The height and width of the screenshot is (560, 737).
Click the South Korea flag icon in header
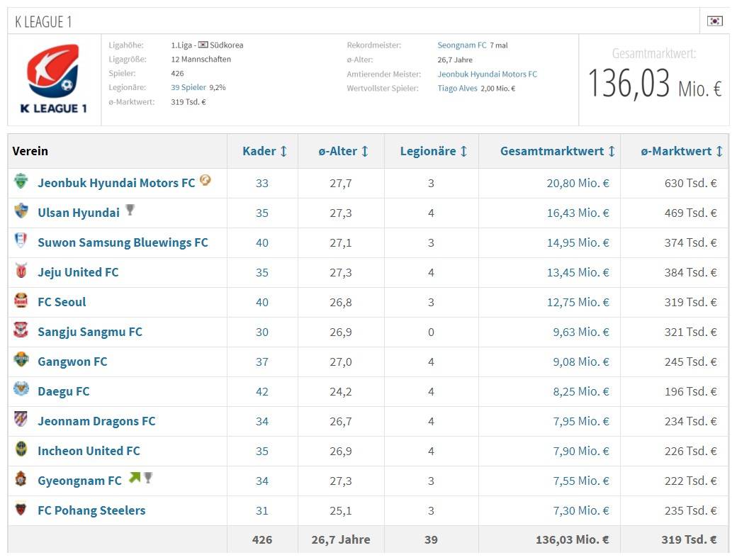click(x=715, y=21)
